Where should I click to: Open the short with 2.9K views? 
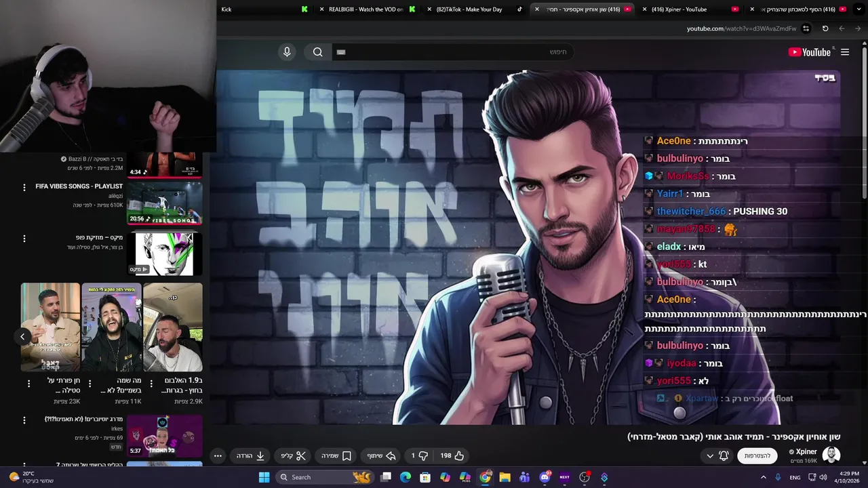click(173, 327)
